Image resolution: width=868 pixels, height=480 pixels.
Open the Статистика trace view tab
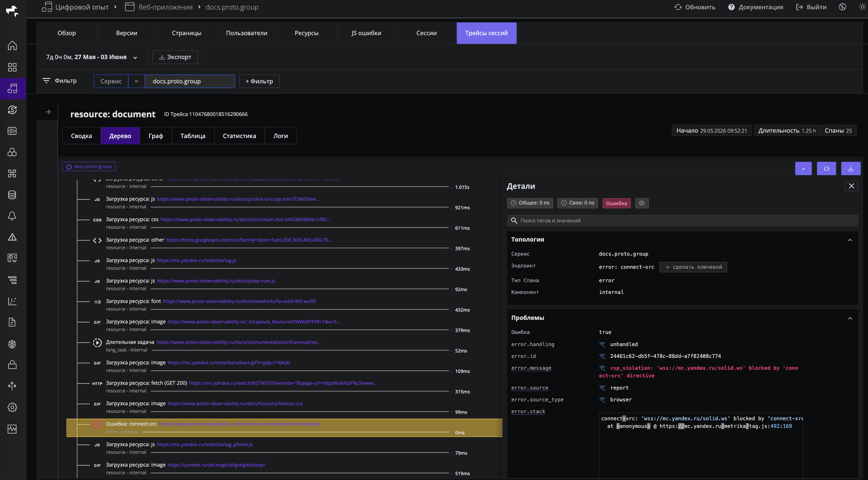tap(239, 136)
